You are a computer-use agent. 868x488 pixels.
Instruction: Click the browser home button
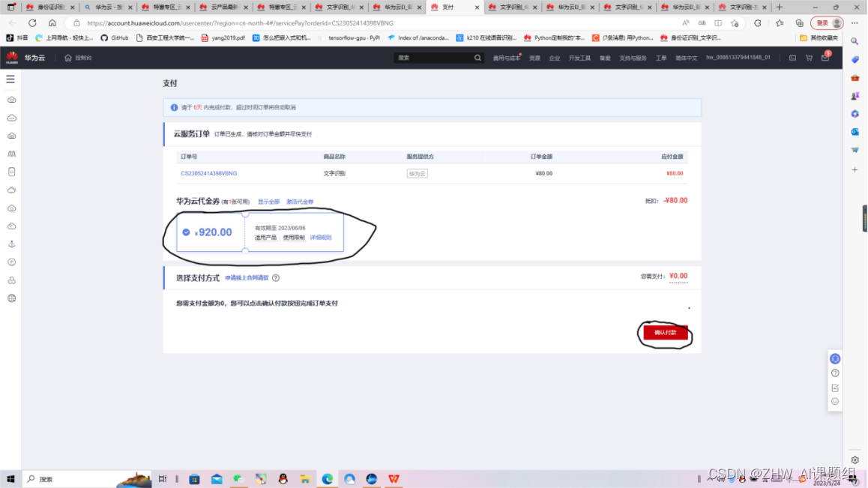click(52, 22)
